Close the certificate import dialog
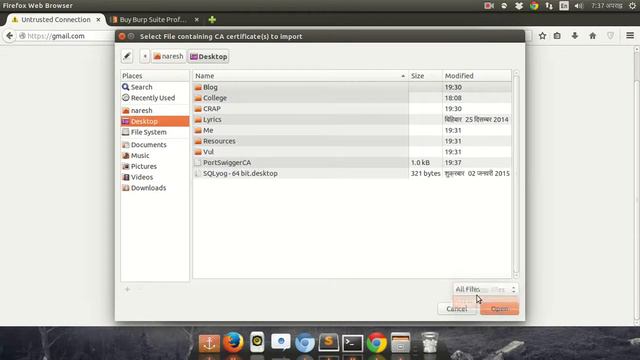Viewport: 640px width, 360px height. (x=122, y=36)
